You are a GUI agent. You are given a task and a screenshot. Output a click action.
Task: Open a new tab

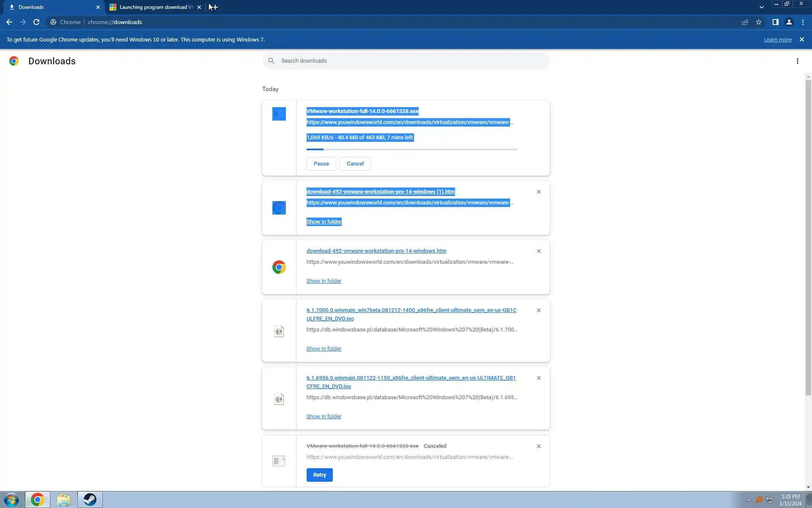(x=214, y=7)
